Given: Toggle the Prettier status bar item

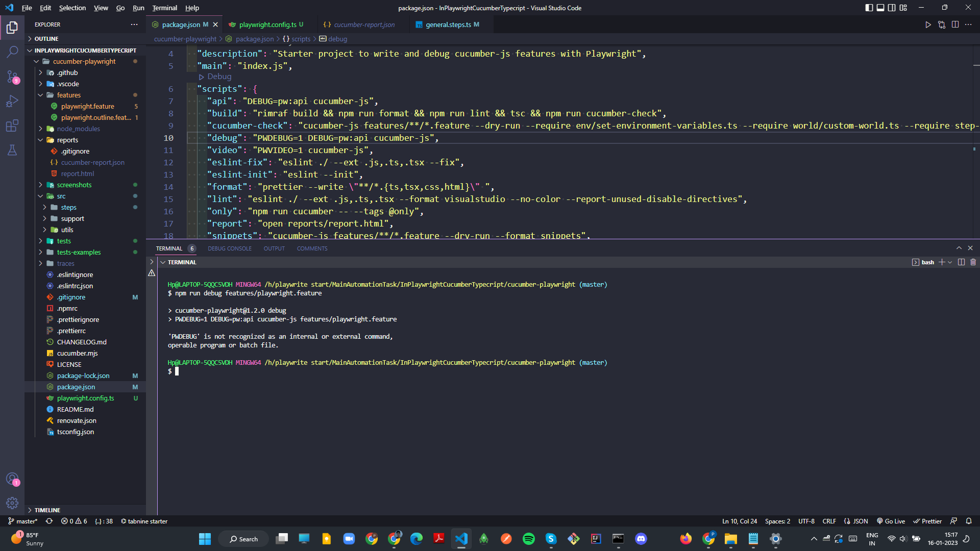Looking at the screenshot, I should tap(927, 521).
